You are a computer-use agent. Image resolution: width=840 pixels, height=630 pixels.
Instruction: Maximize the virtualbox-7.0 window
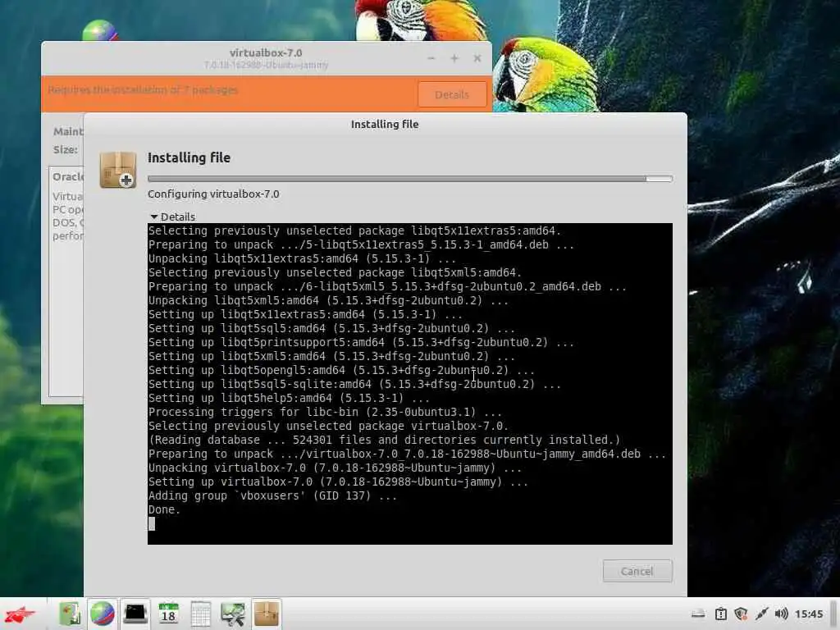click(454, 58)
